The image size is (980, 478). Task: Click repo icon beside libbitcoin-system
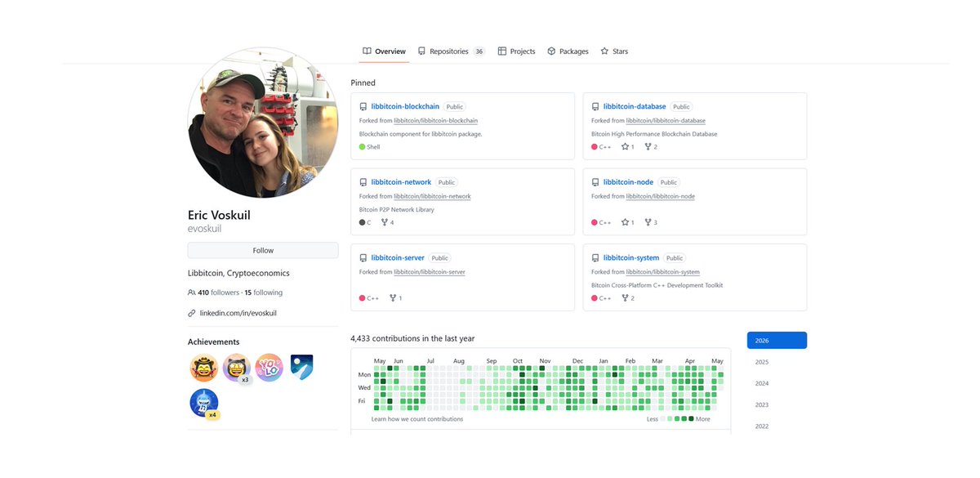[595, 258]
